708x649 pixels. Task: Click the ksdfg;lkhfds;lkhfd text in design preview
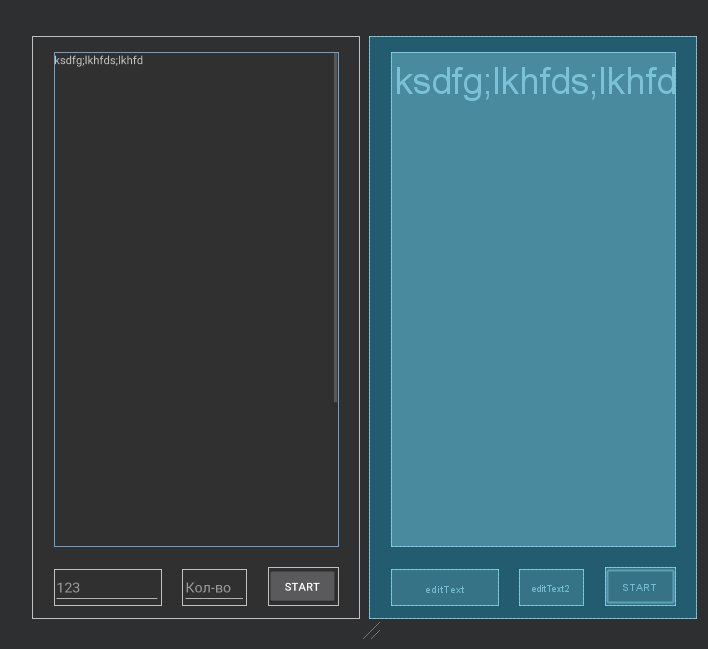tap(98, 60)
